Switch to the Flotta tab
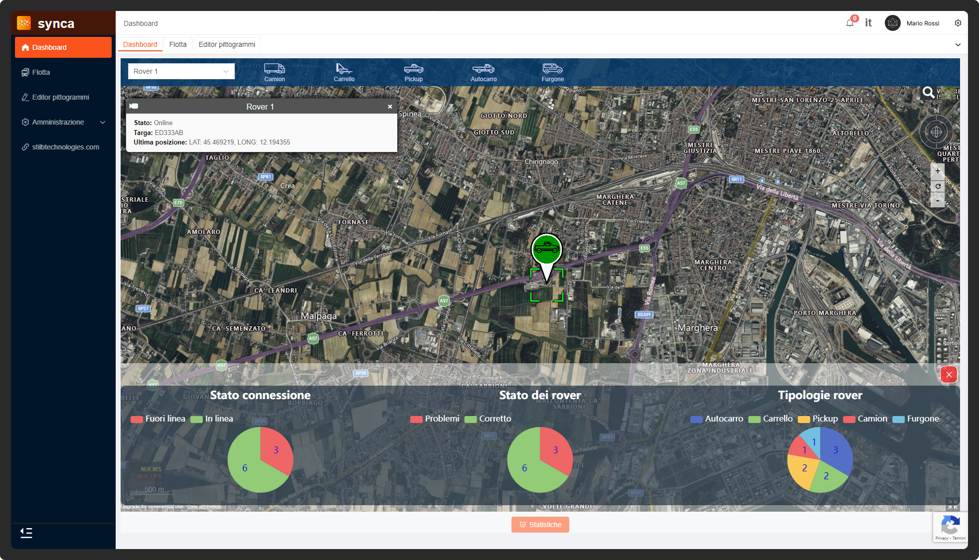The width and height of the screenshot is (979, 560). point(178,44)
